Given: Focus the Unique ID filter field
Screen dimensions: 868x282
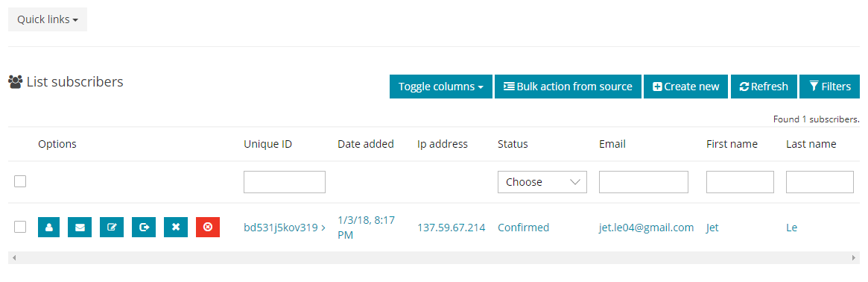Looking at the screenshot, I should (x=285, y=182).
